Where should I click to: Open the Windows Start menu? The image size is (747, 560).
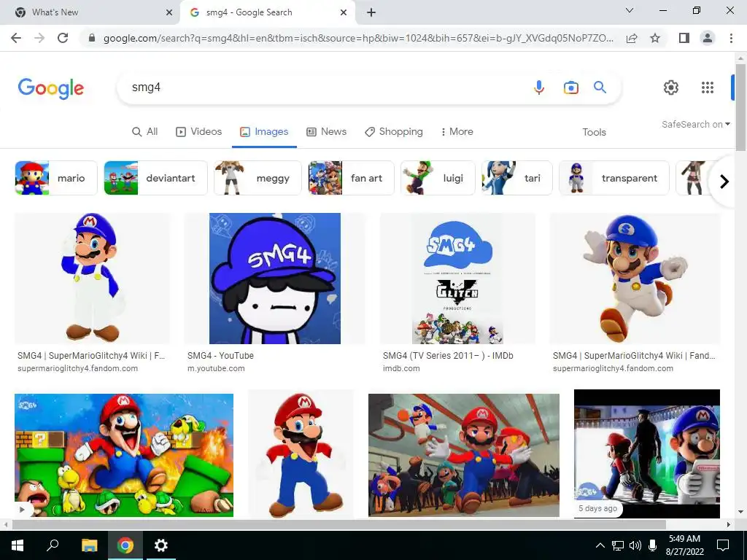pyautogui.click(x=18, y=545)
